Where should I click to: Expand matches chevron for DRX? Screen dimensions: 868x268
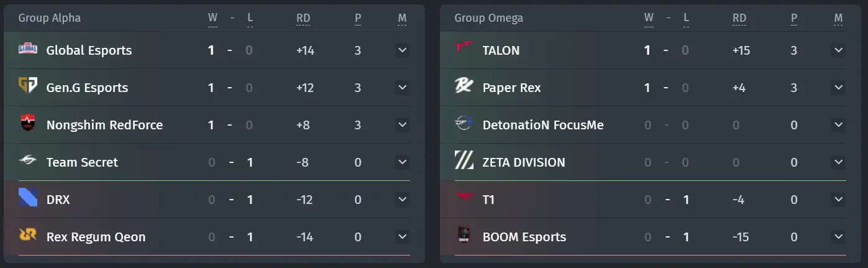(402, 199)
